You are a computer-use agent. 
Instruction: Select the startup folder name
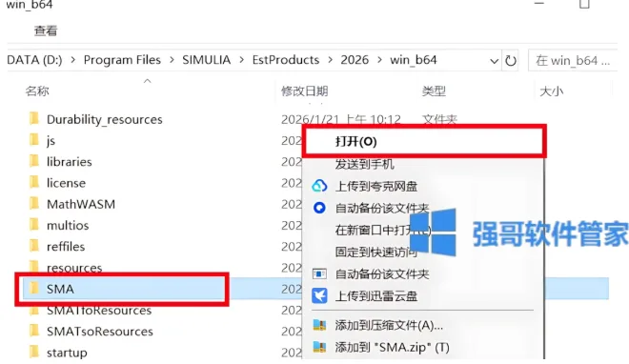click(67, 353)
